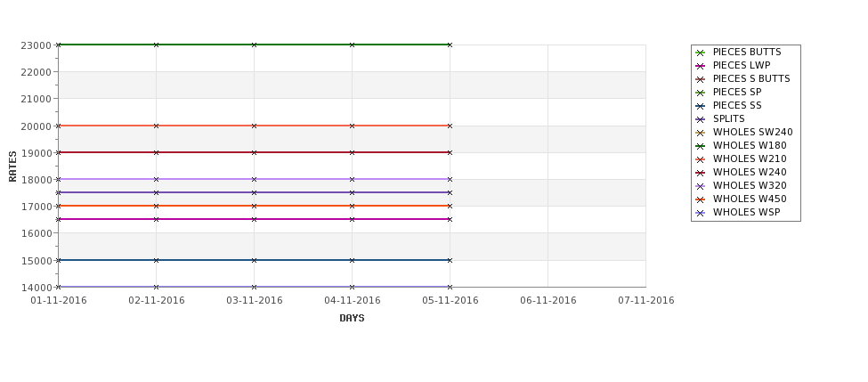The height and width of the screenshot is (382, 868).
Task: Click the 15000 line point at 02-11-2016
Action: click(x=156, y=260)
